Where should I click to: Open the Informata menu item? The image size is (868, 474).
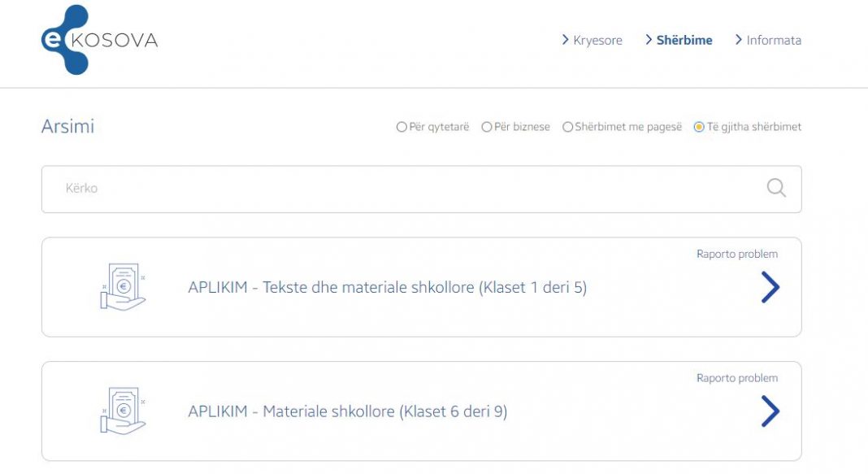[774, 41]
